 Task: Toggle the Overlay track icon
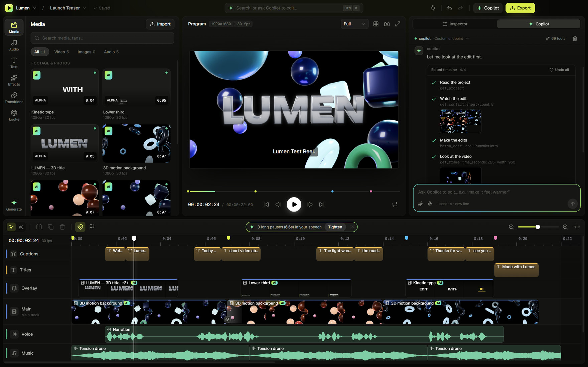[14, 288]
